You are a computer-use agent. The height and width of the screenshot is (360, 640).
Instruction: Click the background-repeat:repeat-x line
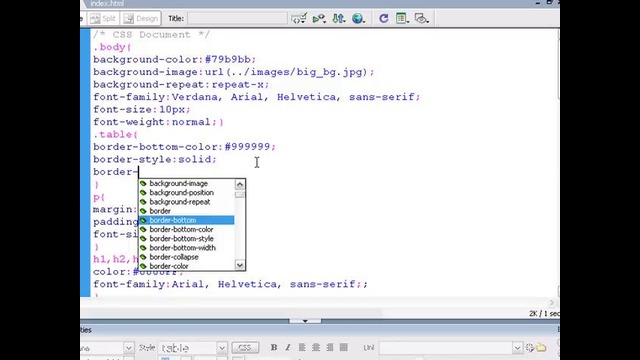181,85
